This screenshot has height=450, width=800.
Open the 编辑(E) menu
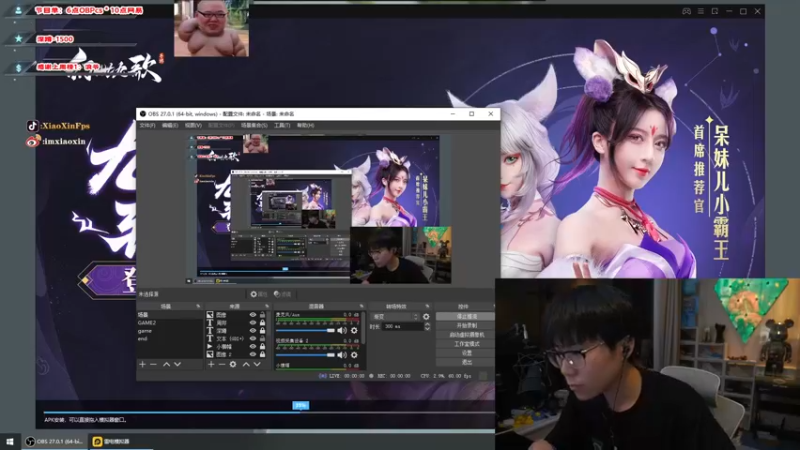170,126
